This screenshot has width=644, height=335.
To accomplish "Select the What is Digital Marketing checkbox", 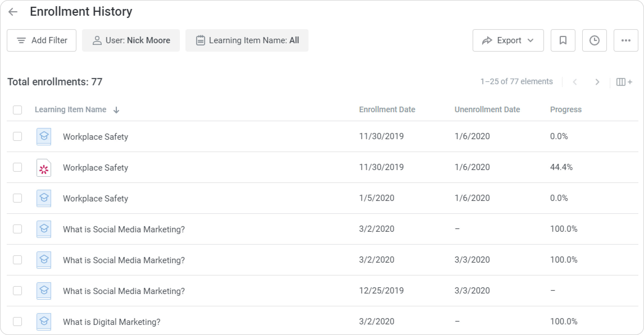I will (x=17, y=322).
